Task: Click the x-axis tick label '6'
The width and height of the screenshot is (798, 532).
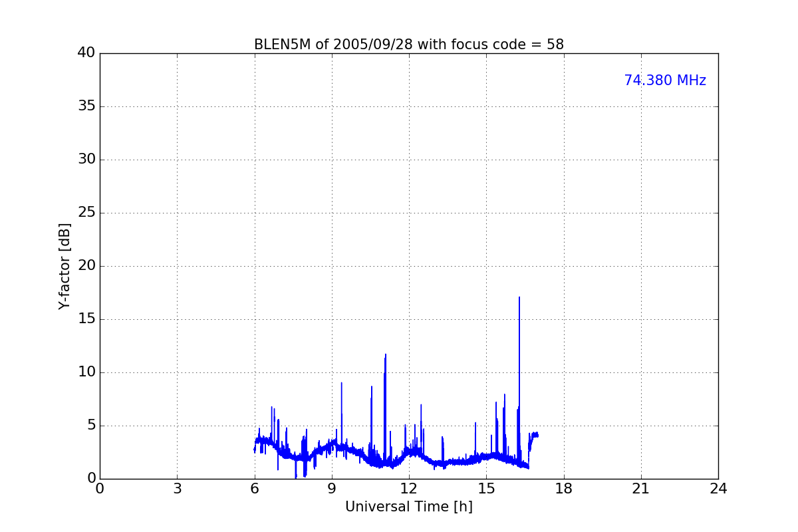Action: pos(255,489)
